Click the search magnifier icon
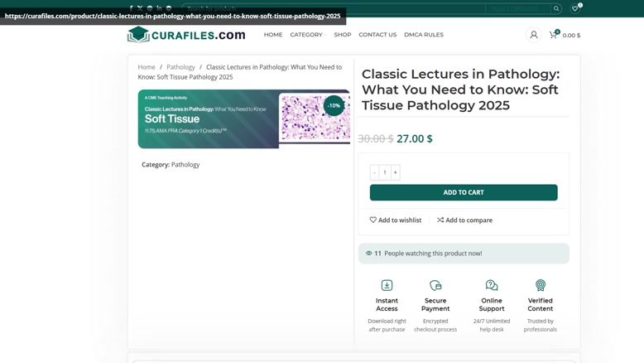Screen dimensions: 644x363 pyautogui.click(x=556, y=8)
